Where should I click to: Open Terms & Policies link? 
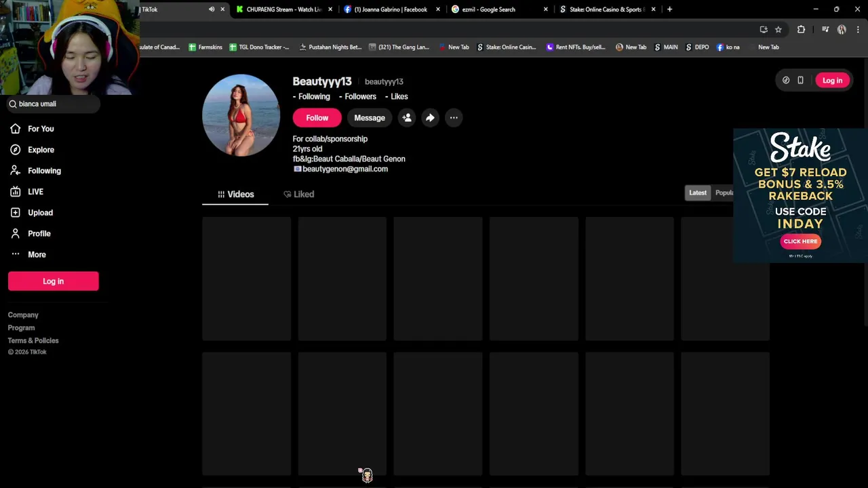tap(33, 341)
